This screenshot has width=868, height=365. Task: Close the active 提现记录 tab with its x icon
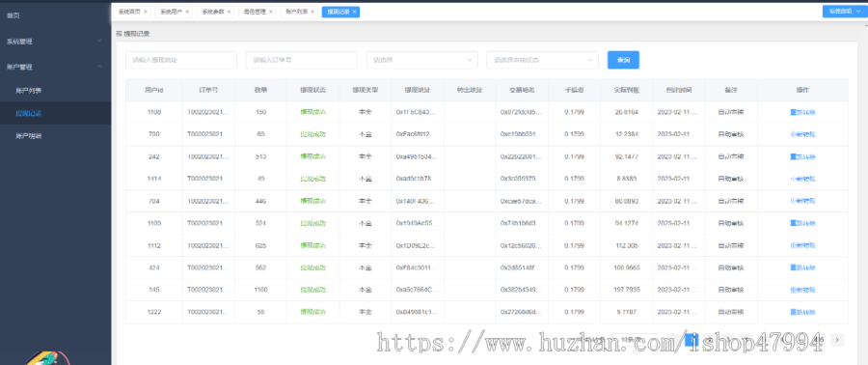354,12
